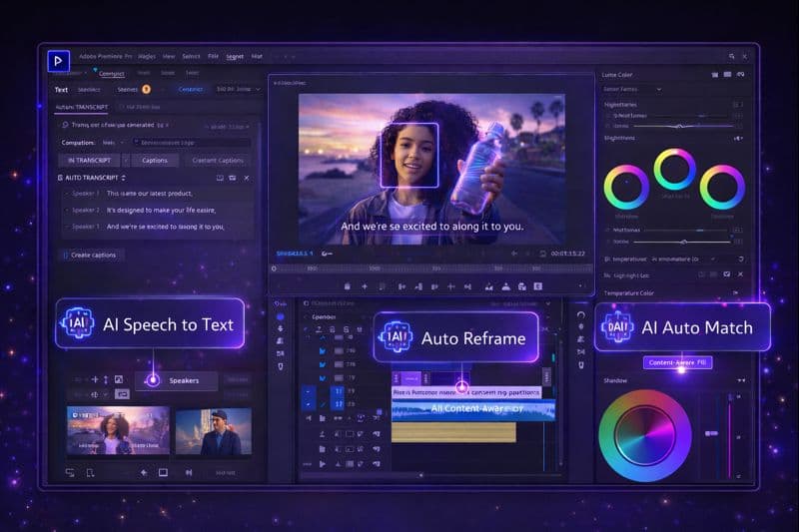Toggle first blue track checkbox in timeline
The height and width of the screenshot is (532, 799).
(x=322, y=351)
